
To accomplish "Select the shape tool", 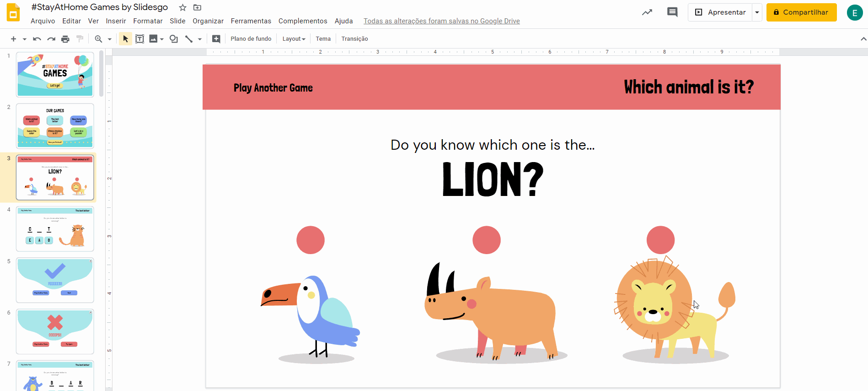I will pos(174,39).
